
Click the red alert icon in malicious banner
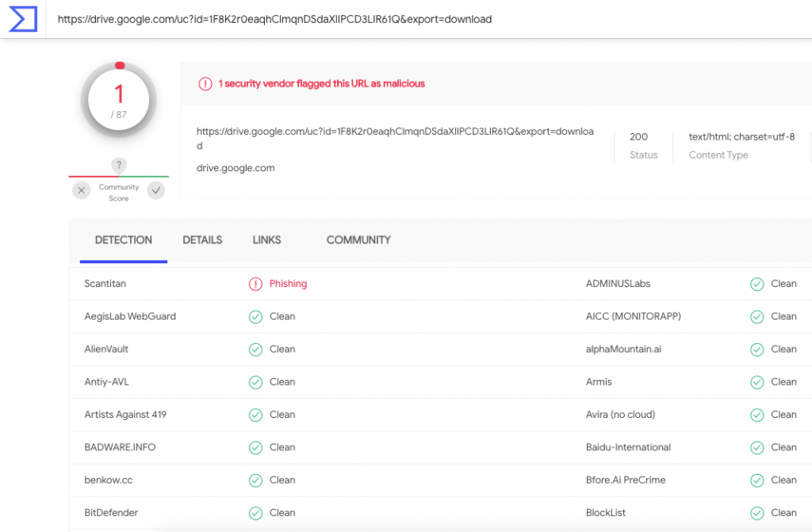tap(205, 83)
